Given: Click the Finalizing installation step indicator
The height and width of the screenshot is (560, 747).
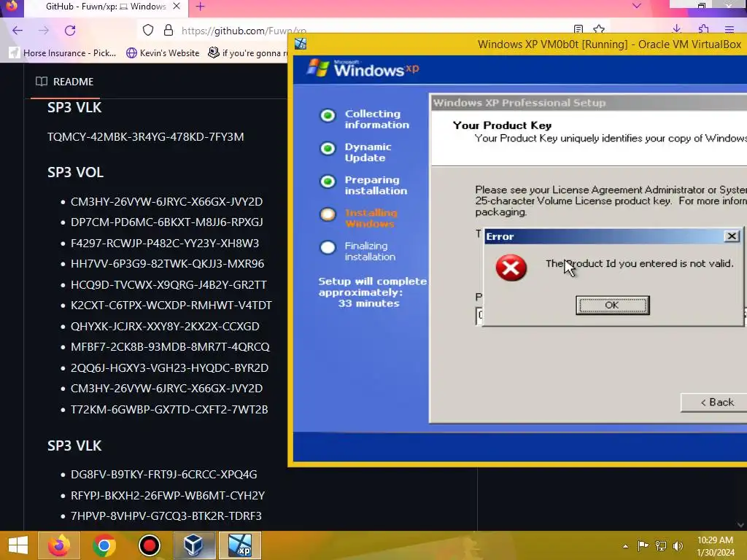Looking at the screenshot, I should coord(328,247).
